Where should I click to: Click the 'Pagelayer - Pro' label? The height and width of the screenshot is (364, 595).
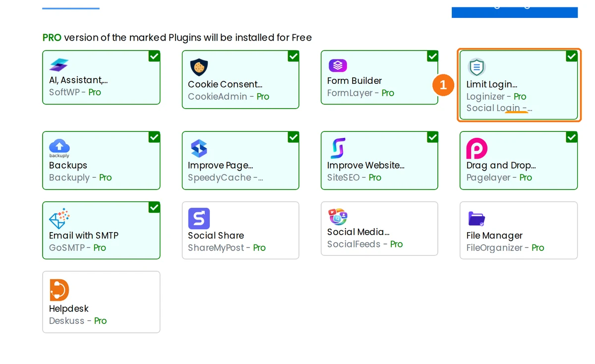499,178
